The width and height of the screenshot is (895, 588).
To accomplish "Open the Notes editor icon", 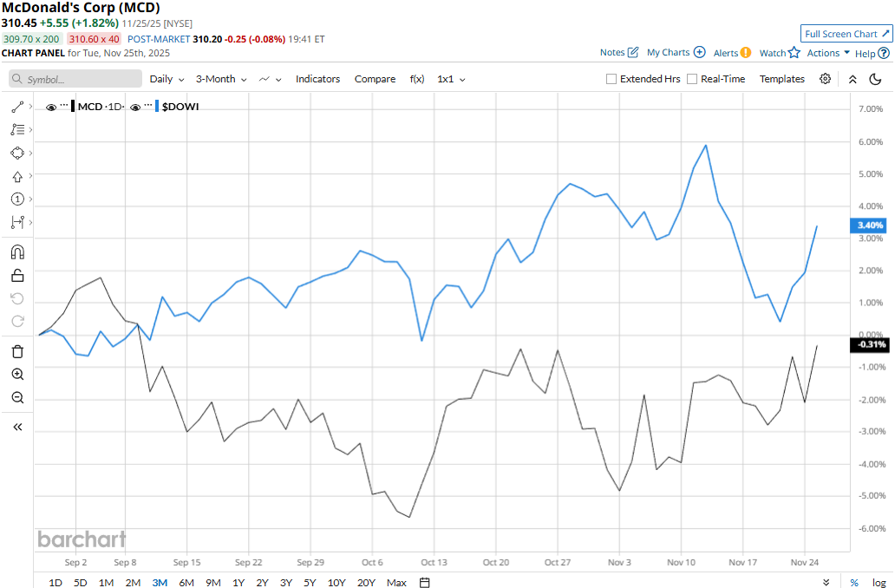I will 632,53.
